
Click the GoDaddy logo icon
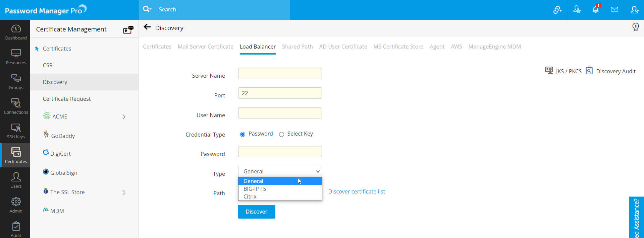(46, 135)
